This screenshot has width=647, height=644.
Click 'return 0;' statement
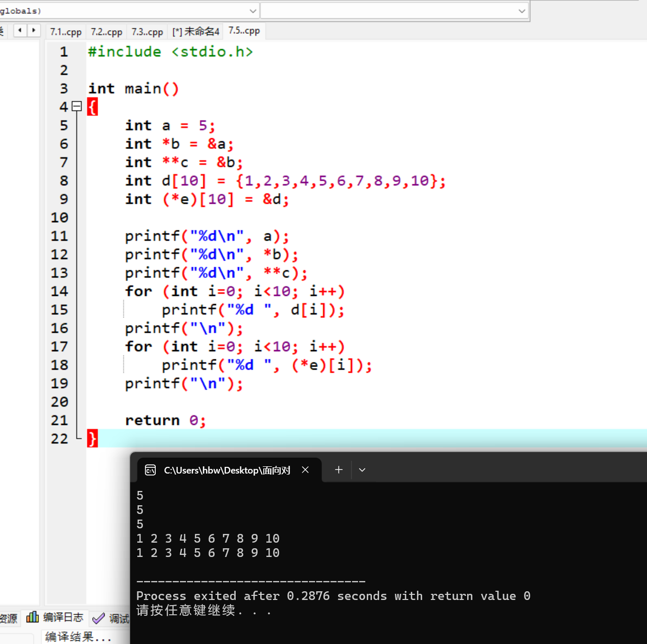[165, 420]
